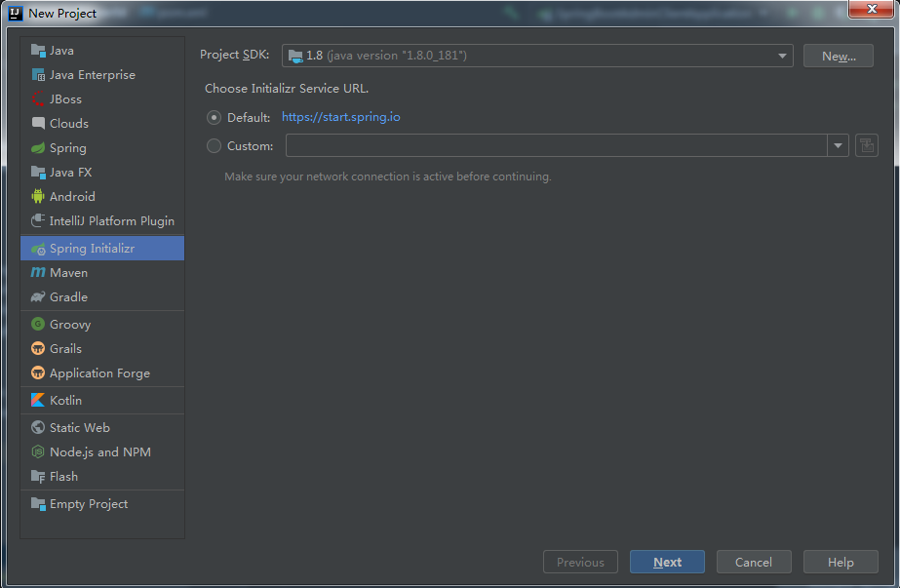Click the Node.js and NPM icon

pos(38,451)
